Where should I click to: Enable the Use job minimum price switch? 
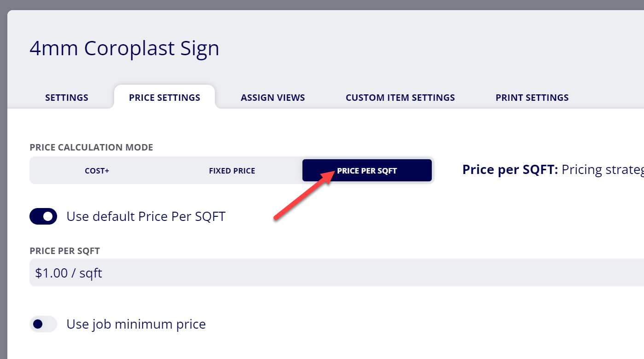[43, 324]
